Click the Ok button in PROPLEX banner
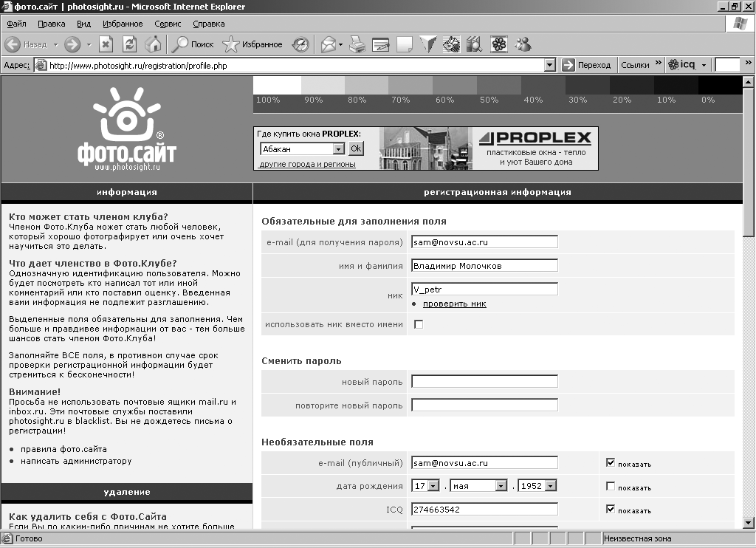The width and height of the screenshot is (756, 548). tap(356, 148)
